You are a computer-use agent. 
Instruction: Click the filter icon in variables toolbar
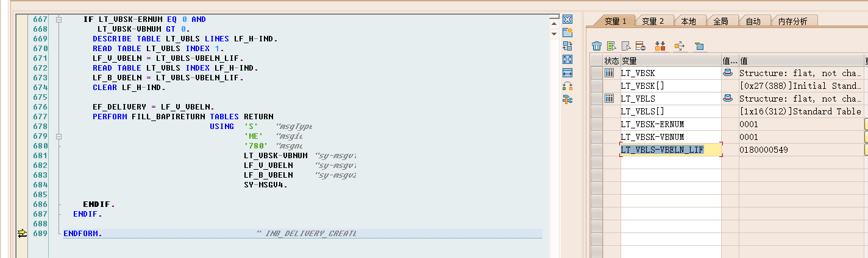(699, 46)
